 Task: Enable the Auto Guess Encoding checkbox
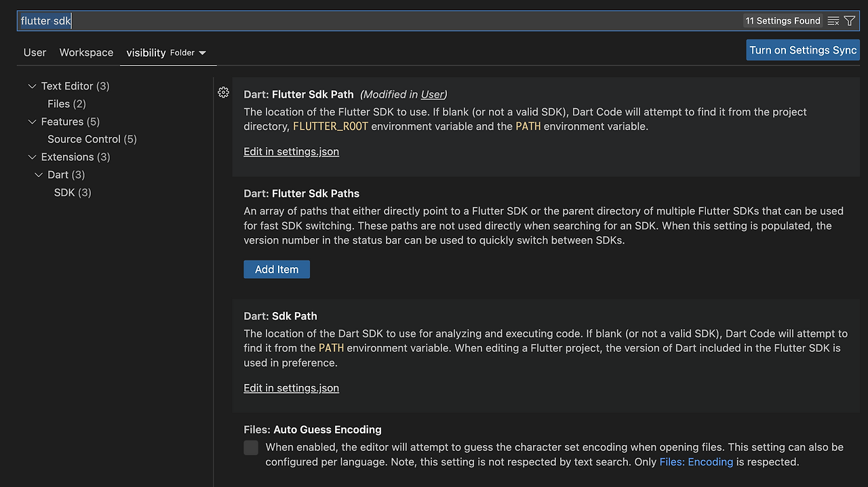tap(251, 448)
